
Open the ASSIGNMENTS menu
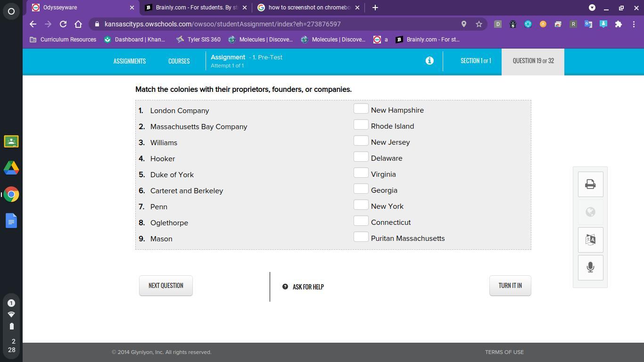pos(130,61)
